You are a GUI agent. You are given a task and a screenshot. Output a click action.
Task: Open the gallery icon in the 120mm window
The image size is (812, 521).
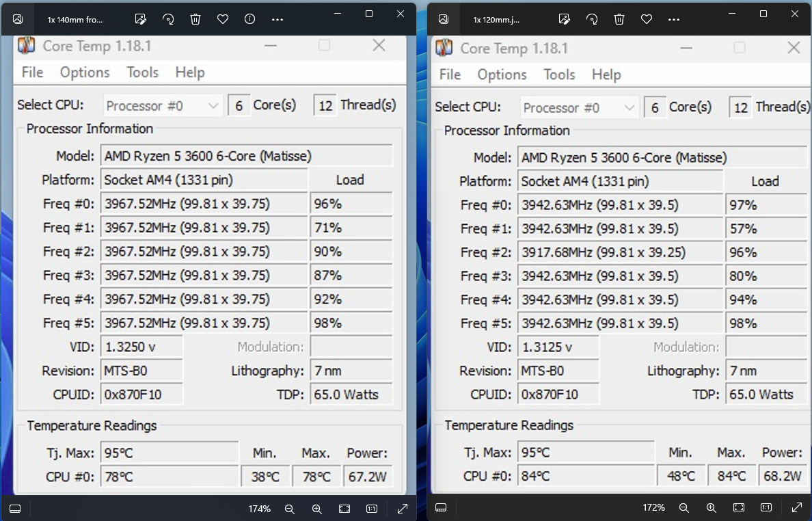click(444, 19)
